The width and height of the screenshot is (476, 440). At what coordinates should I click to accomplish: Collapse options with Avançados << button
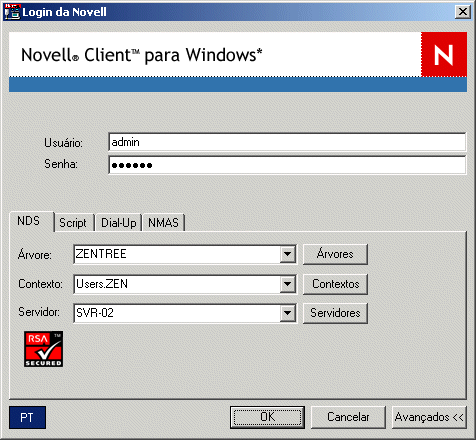click(429, 417)
